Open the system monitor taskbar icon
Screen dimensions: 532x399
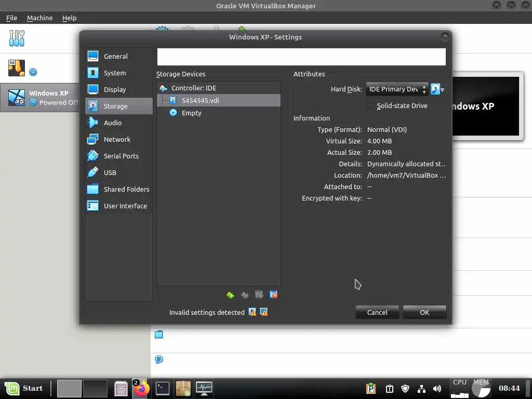pos(204,388)
